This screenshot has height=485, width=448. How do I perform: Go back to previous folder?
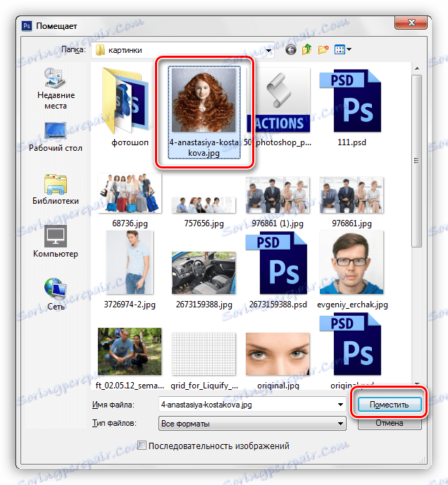[x=291, y=49]
